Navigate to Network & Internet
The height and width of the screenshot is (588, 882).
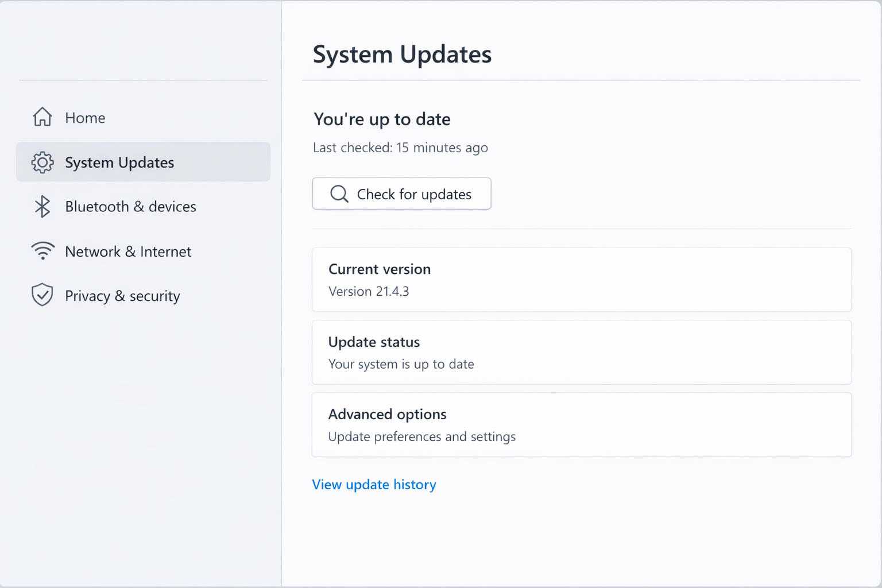(x=128, y=252)
